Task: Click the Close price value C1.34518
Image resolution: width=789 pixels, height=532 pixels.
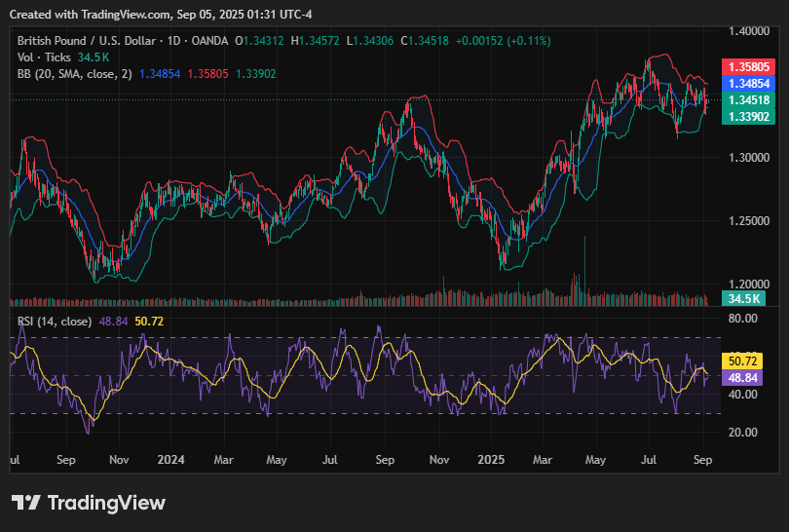Action: pyautogui.click(x=425, y=41)
